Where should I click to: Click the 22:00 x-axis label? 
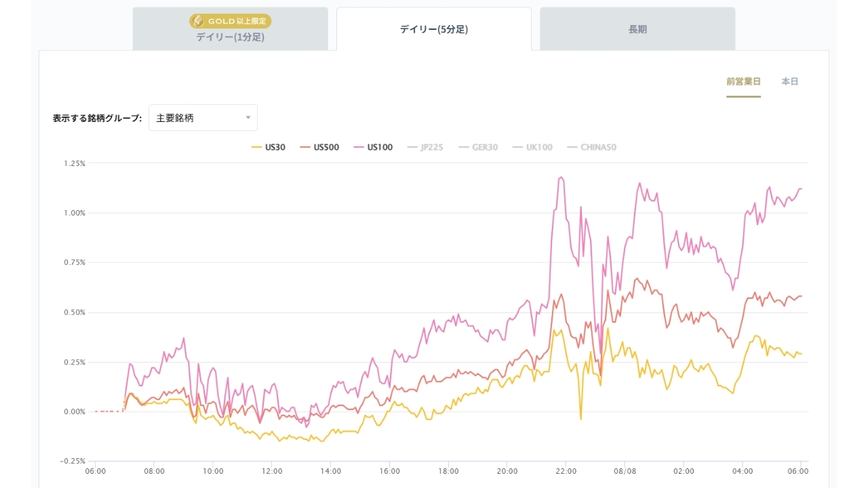coord(566,470)
